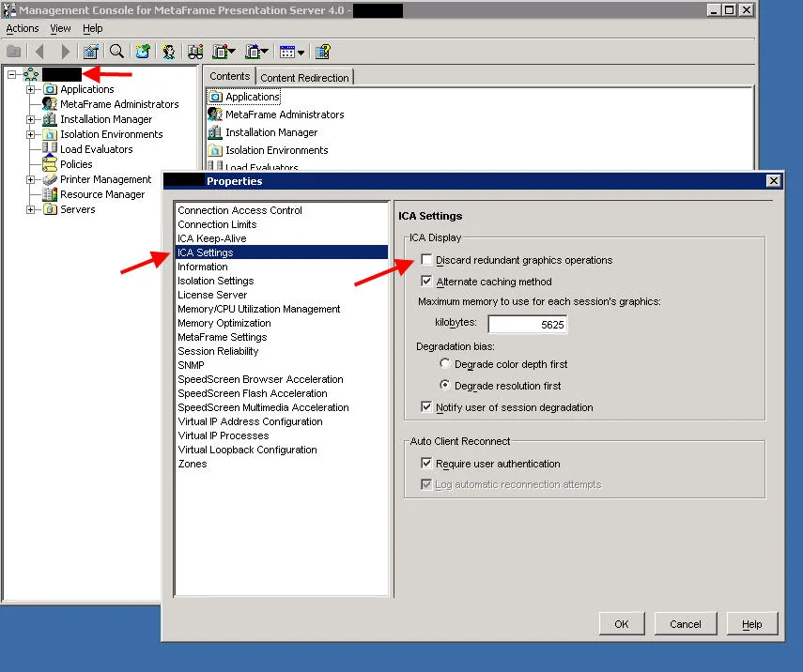Click the grayed-out folder up toolbar icon
Viewport: 803px width, 672px height.
14,52
